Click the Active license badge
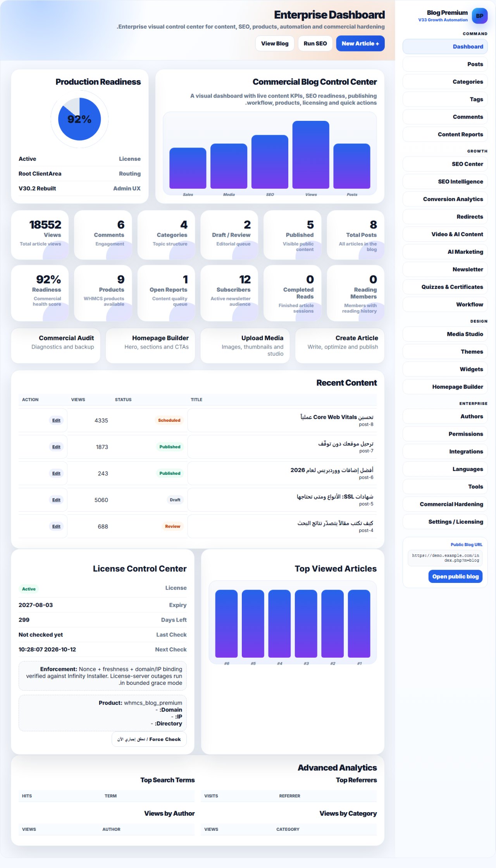 pos(29,589)
